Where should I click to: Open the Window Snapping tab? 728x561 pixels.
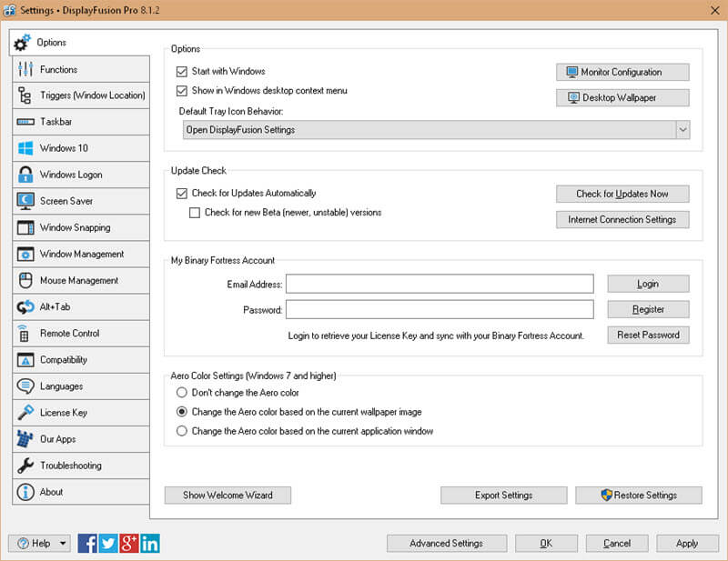coord(81,227)
